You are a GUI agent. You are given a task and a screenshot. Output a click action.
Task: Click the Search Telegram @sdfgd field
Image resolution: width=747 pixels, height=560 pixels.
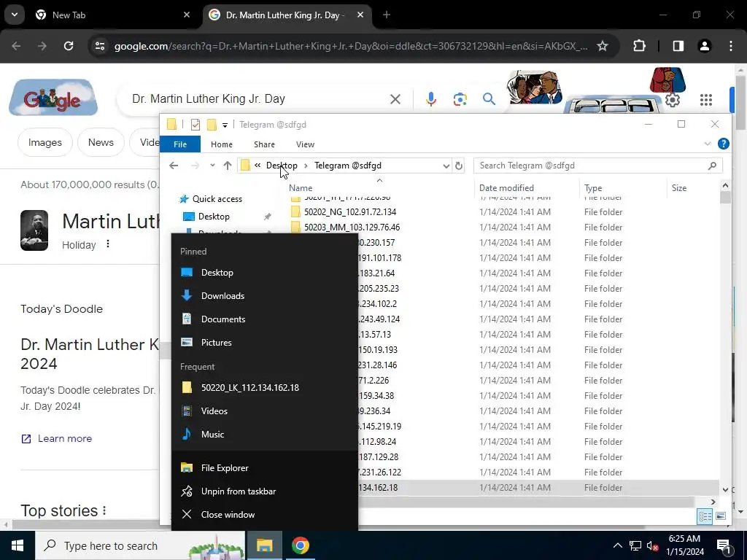coord(598,166)
